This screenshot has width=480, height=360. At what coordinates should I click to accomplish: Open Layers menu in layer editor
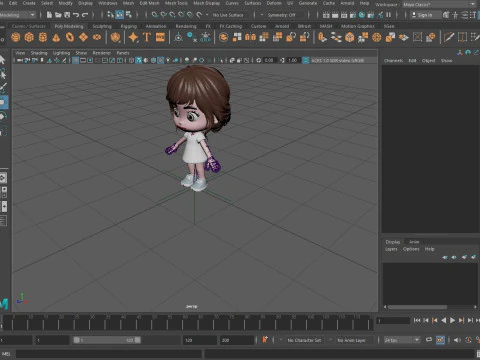391,249
